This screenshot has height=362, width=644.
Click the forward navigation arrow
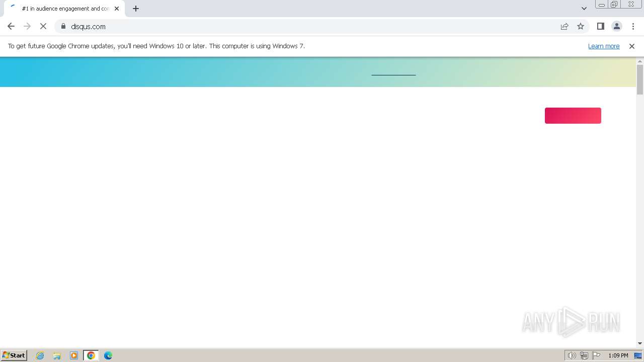[x=27, y=26]
